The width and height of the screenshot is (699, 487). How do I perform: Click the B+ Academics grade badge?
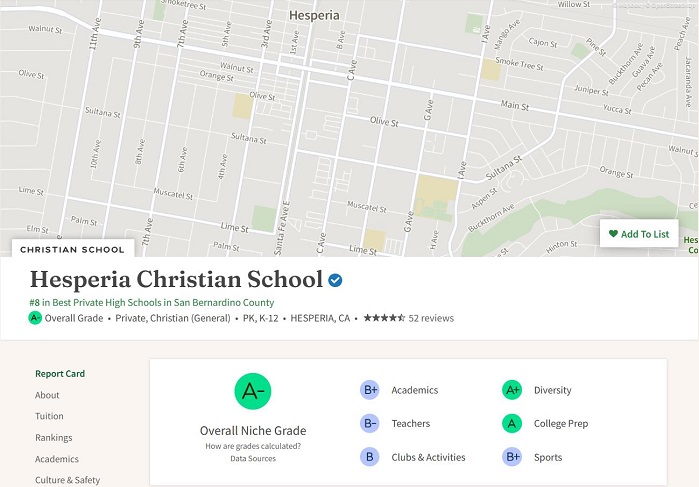point(370,390)
